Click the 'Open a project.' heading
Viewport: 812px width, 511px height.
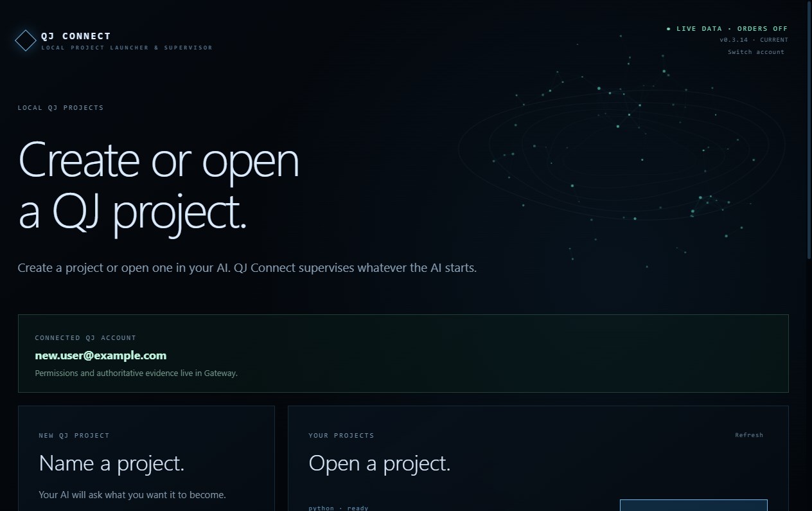pos(380,463)
